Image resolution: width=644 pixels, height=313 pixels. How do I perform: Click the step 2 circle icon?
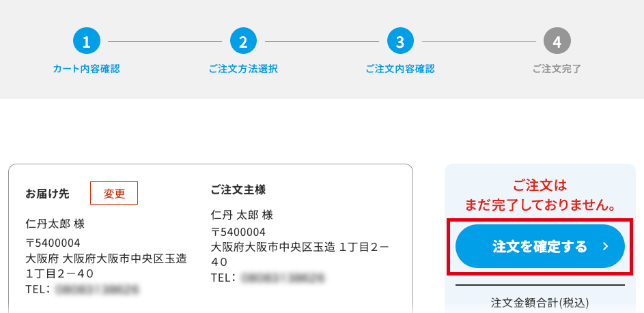(243, 41)
